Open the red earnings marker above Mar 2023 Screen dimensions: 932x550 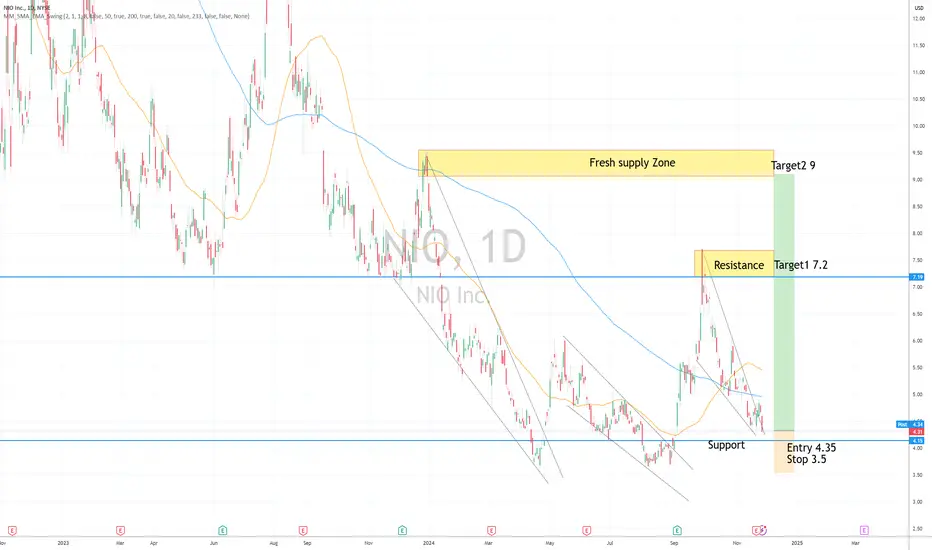point(120,530)
